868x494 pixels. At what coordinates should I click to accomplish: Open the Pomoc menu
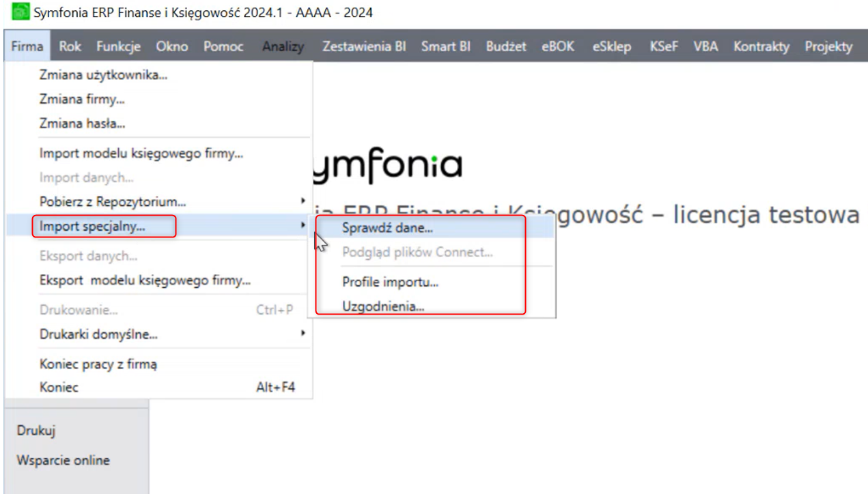tap(223, 46)
